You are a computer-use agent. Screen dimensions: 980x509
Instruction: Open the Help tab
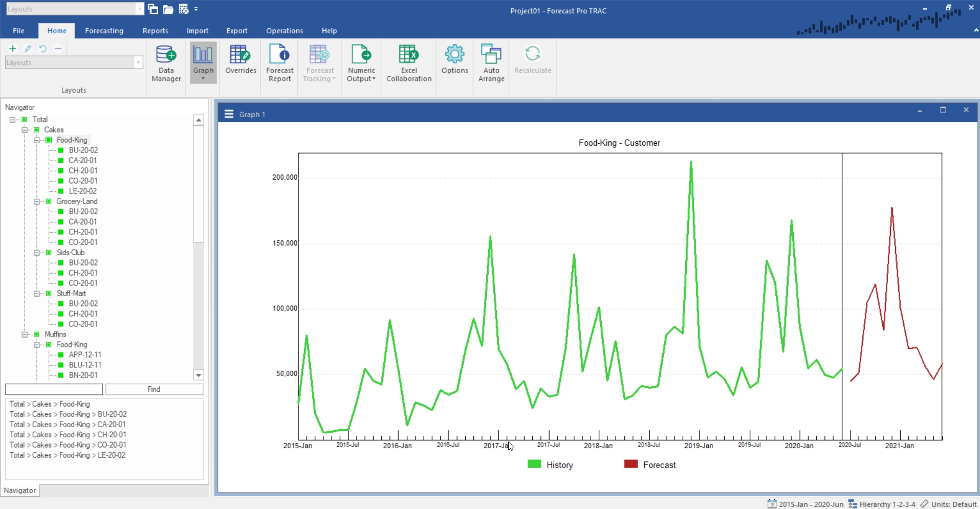coord(329,31)
